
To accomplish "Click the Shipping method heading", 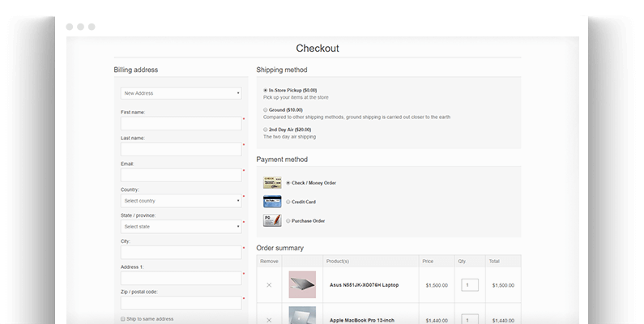I will pos(282,70).
